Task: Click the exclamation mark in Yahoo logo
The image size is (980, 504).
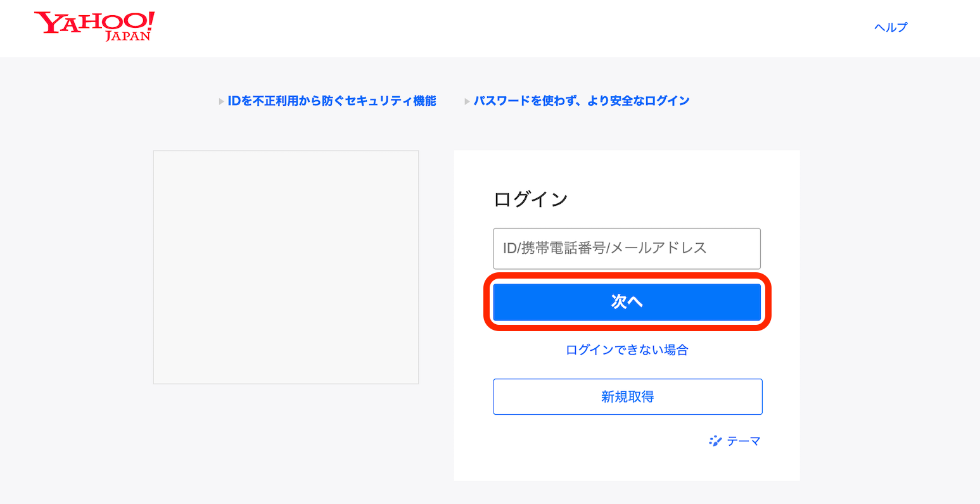Action: pyautogui.click(x=150, y=20)
